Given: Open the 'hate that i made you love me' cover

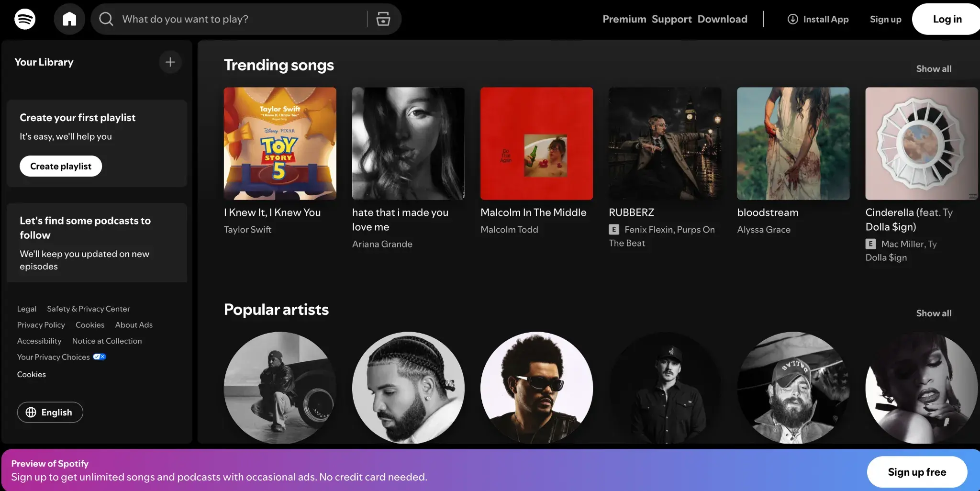Looking at the screenshot, I should tap(408, 144).
